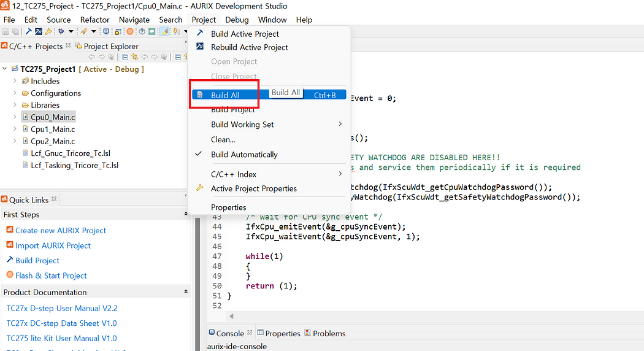This screenshot has height=351, width=644.
Task: Click Import AURIX Project link
Action: click(x=53, y=245)
